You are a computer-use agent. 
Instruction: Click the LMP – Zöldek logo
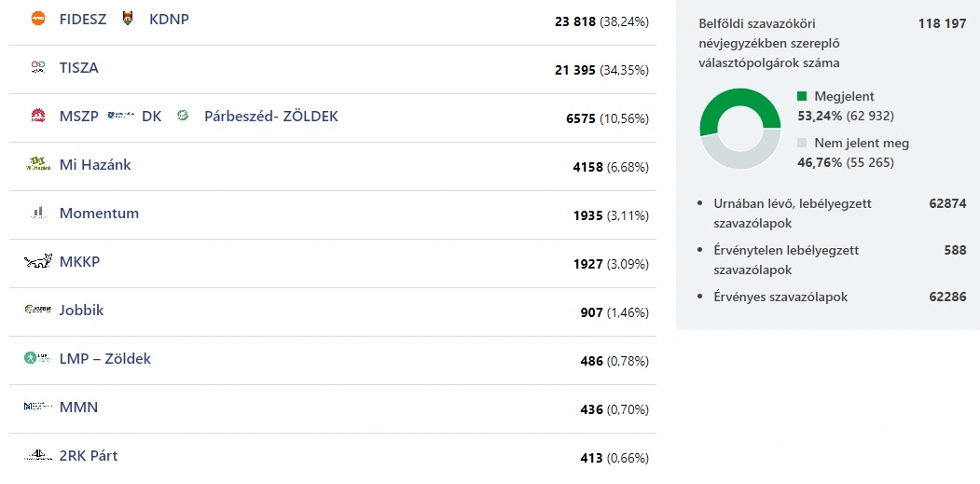point(37,358)
